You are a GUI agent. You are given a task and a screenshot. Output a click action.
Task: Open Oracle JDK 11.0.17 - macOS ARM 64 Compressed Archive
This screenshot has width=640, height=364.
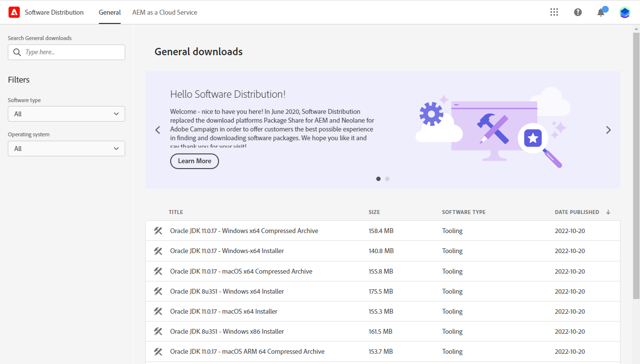pos(247,351)
